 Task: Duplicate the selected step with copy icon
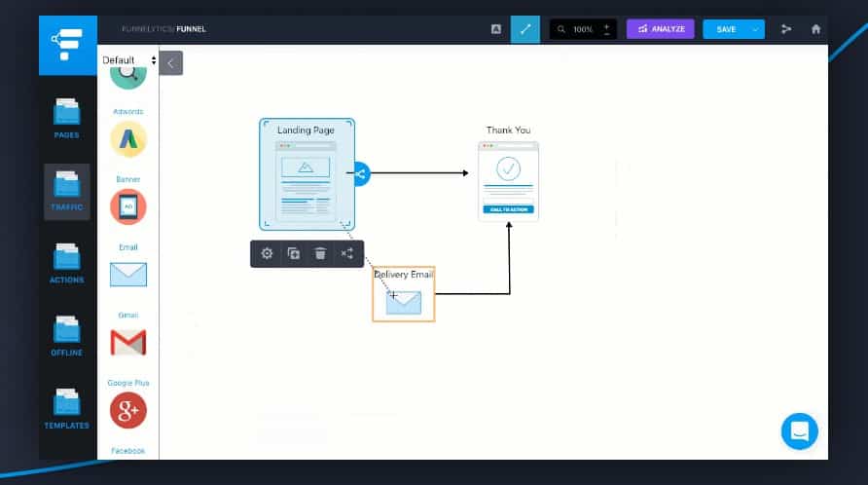pos(294,254)
